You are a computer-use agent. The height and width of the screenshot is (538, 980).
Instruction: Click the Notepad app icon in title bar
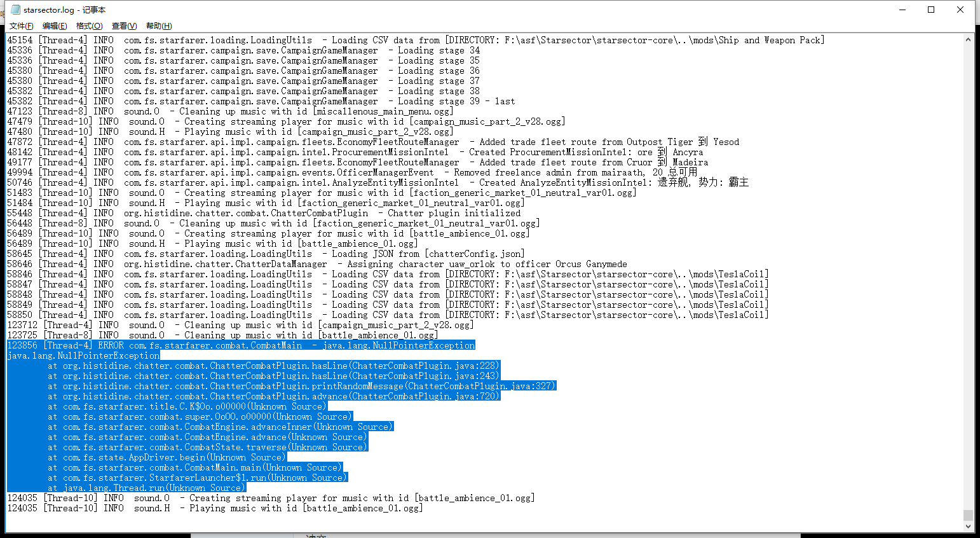pos(15,10)
